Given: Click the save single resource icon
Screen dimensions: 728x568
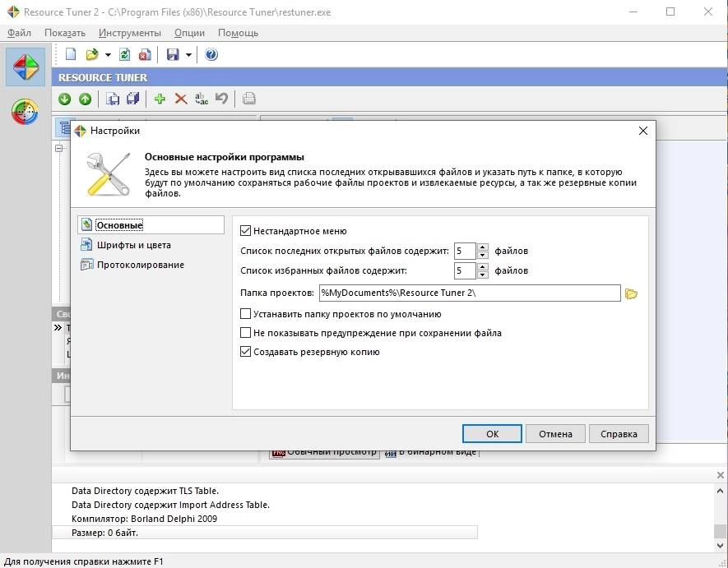Looking at the screenshot, I should point(113,99).
